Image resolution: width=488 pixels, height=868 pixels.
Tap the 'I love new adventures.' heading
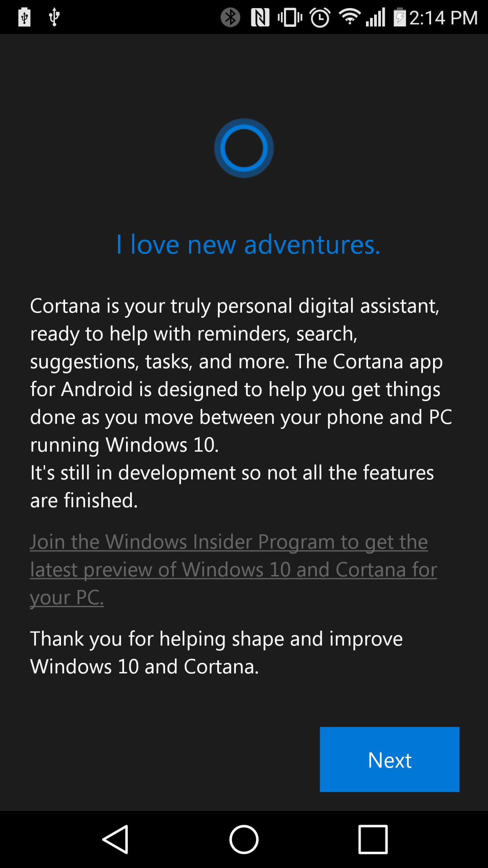[248, 245]
